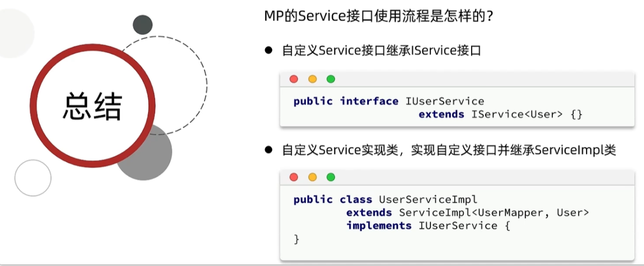This screenshot has width=644, height=266.
Task: Click the 'extends ServiceImpl<UserMapper, User>' code line
Action: [x=467, y=213]
